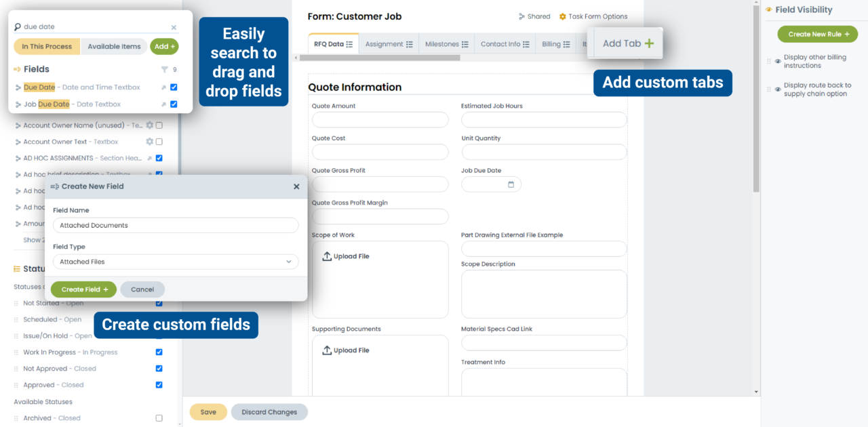The image size is (868, 427).
Task: Click the filter icon beside the Fields header
Action: tap(163, 69)
